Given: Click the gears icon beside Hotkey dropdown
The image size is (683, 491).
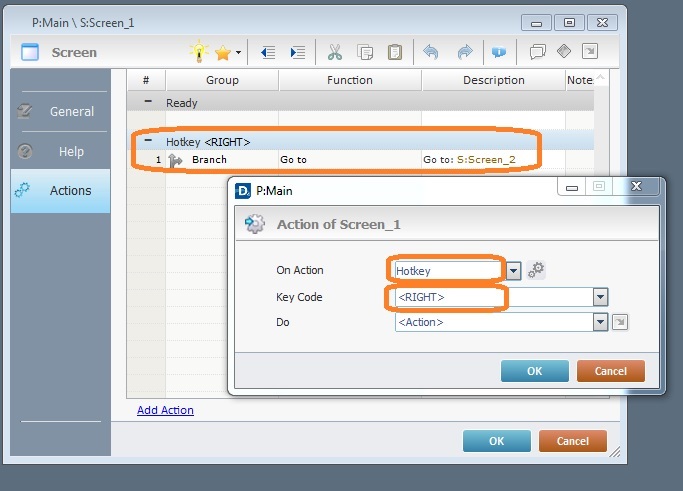Looking at the screenshot, I should [x=537, y=270].
